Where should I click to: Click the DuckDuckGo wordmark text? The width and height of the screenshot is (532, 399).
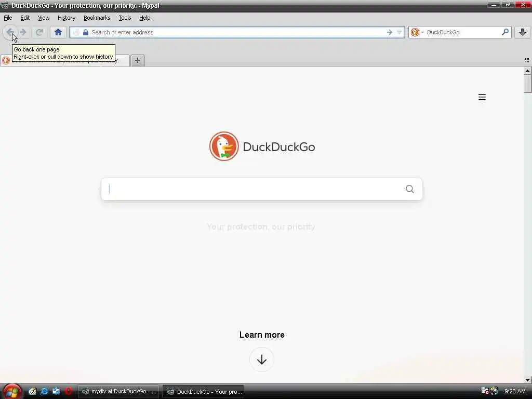click(279, 147)
